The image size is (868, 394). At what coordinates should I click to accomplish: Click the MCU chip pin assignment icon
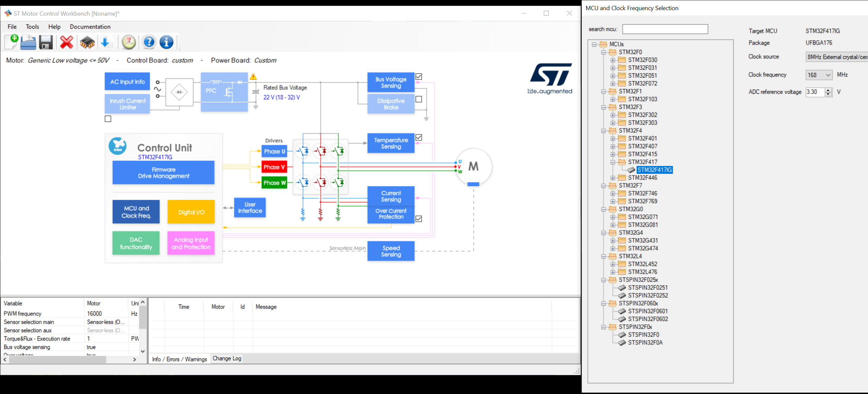[x=87, y=43]
